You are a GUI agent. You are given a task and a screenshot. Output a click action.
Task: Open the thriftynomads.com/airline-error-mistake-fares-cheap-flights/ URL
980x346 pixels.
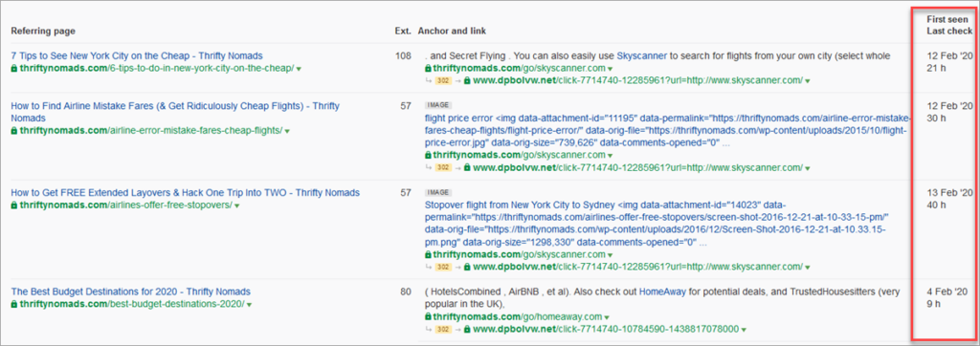150,131
